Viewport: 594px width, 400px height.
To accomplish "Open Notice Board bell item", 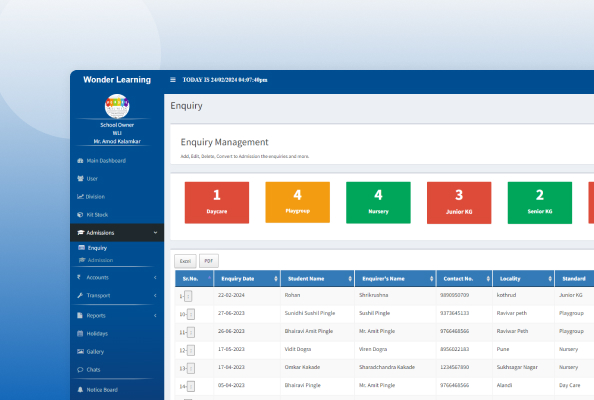I will pos(80,390).
